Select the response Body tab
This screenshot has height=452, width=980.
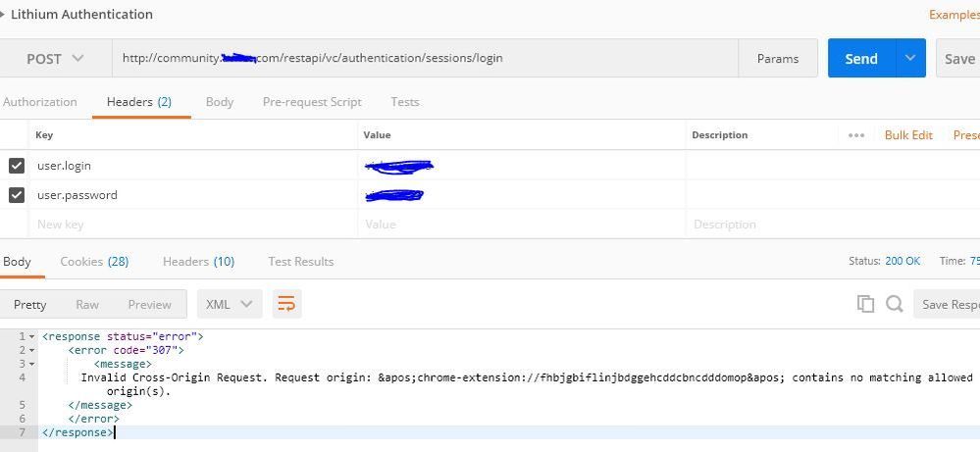(x=17, y=262)
